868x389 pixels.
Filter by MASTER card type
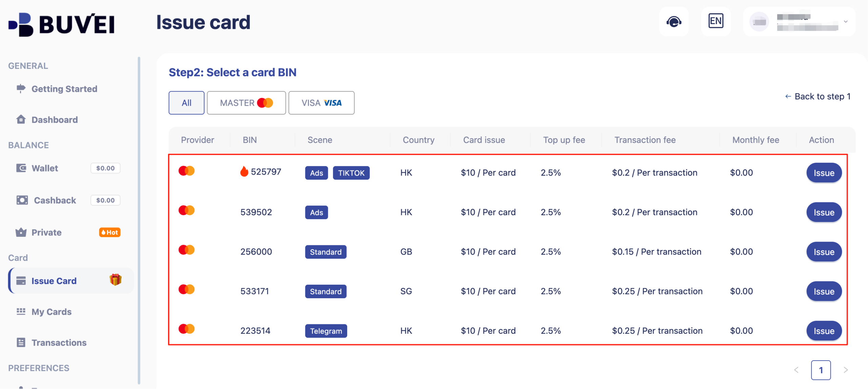[246, 103]
